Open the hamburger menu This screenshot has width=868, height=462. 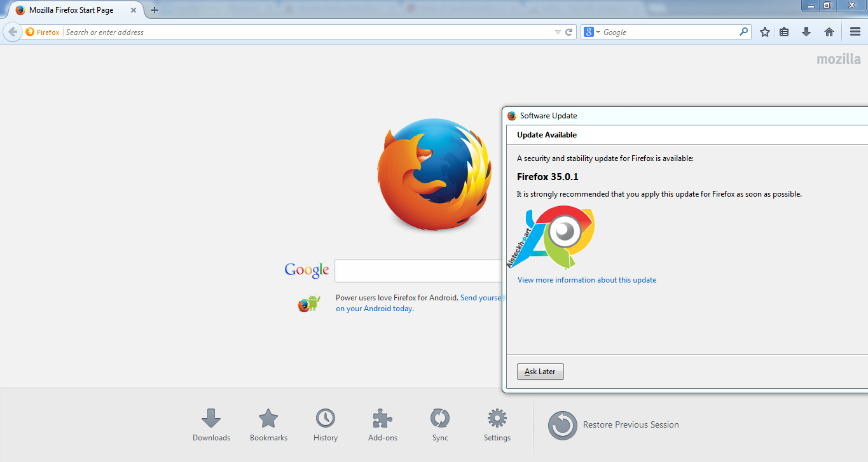(855, 32)
